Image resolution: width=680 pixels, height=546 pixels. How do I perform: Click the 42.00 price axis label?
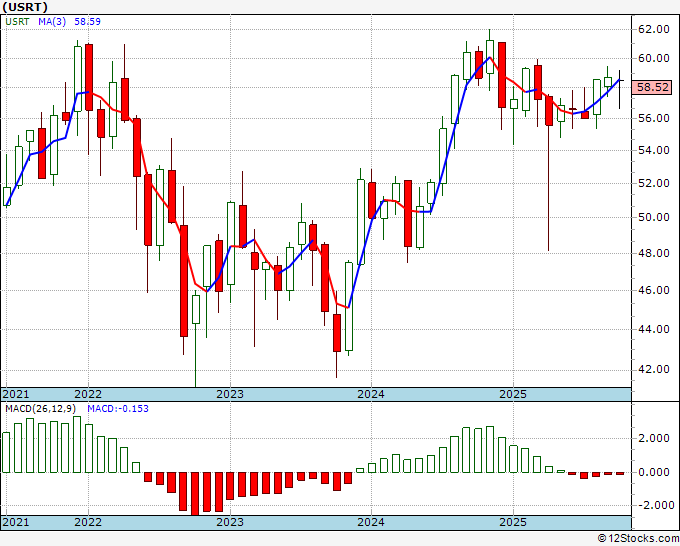pyautogui.click(x=654, y=369)
